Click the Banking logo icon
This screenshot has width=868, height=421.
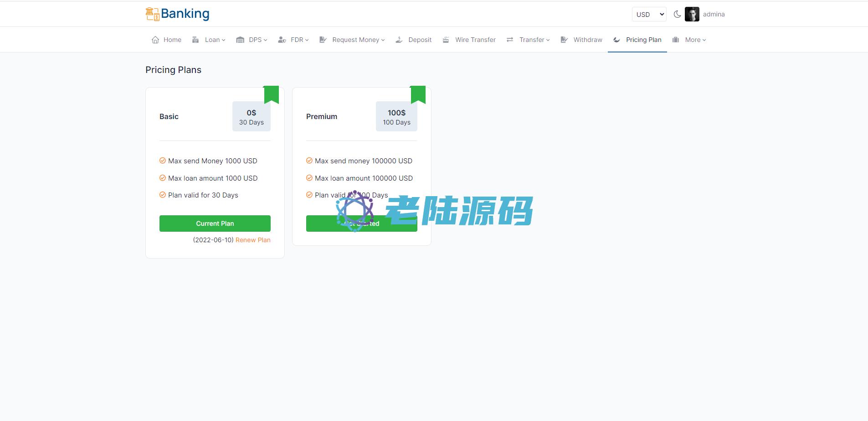(x=152, y=14)
